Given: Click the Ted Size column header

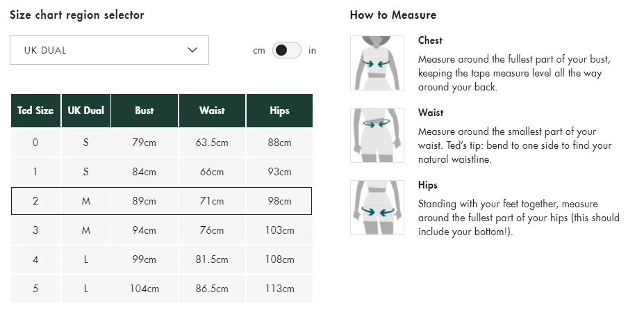Looking at the screenshot, I should tap(35, 111).
